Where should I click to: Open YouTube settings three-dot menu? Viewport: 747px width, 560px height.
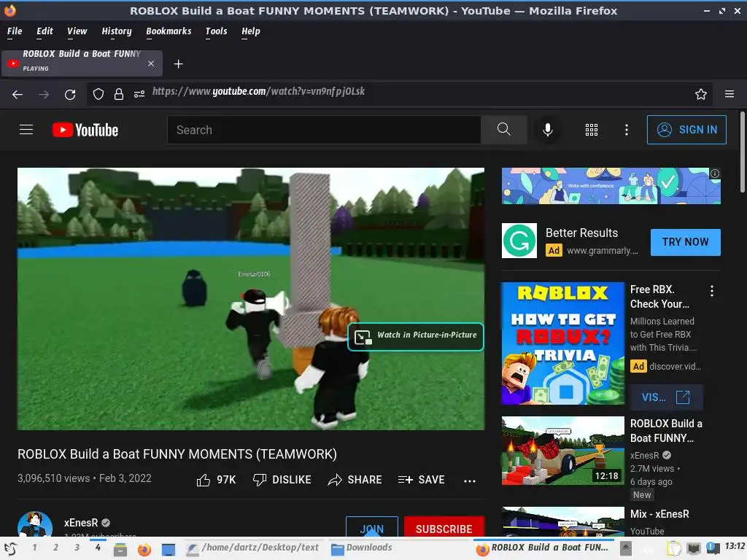[626, 130]
